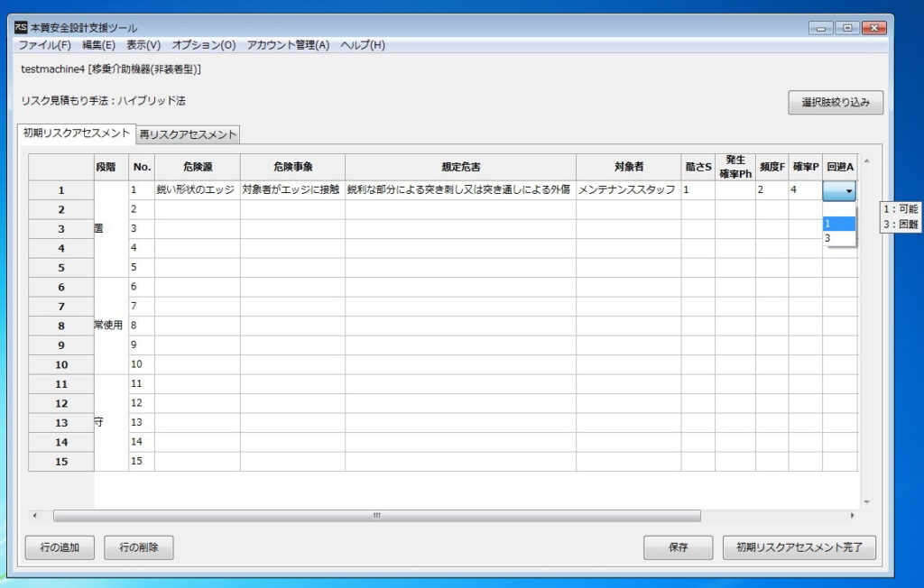Image resolution: width=924 pixels, height=588 pixels.
Task: Select row header 10
Action: (61, 364)
